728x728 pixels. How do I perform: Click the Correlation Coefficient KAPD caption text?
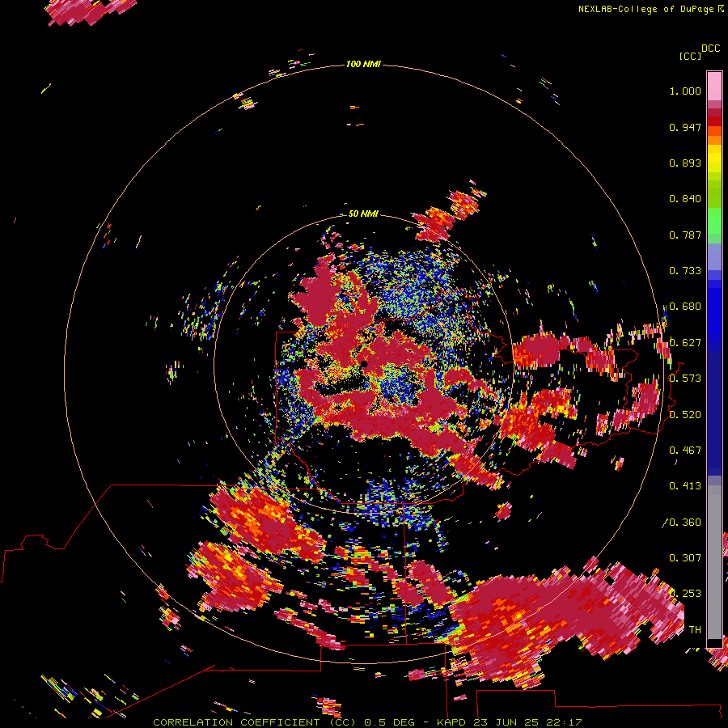(x=367, y=722)
